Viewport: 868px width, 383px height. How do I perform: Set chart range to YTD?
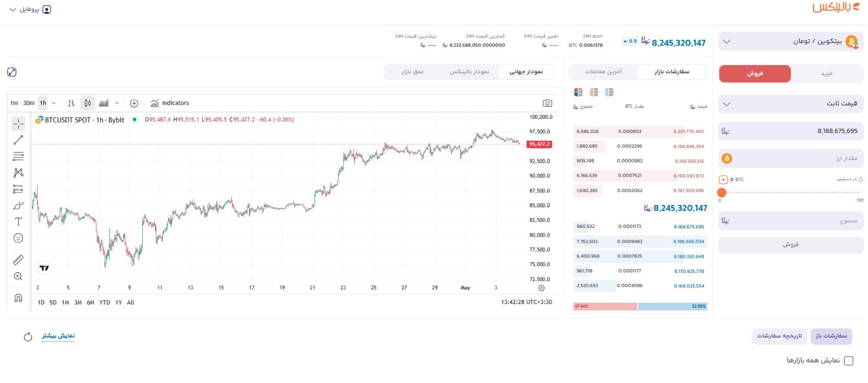point(104,303)
